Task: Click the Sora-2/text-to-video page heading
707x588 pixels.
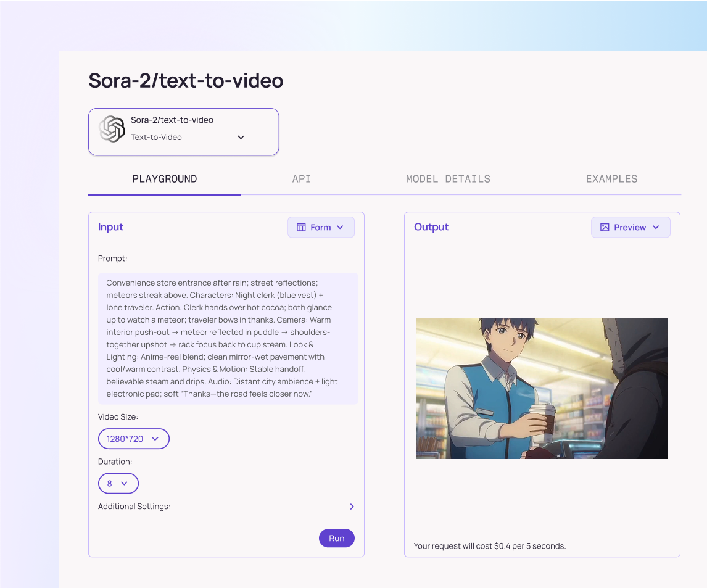Action: click(x=186, y=80)
